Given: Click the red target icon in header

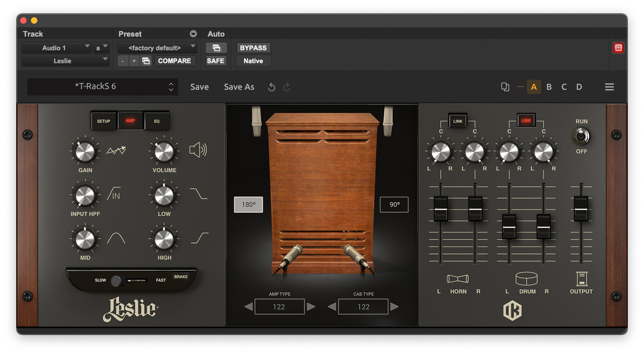Looking at the screenshot, I should click(x=618, y=47).
